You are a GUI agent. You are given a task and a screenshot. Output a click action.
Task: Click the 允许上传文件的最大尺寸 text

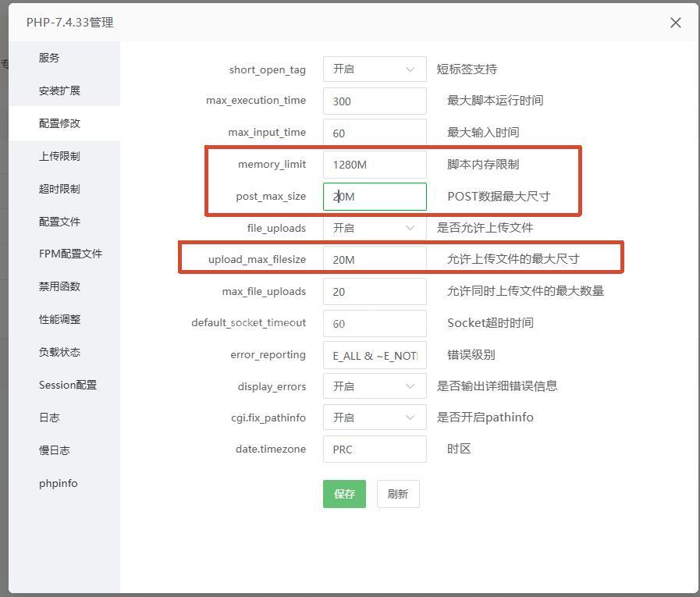(x=513, y=259)
